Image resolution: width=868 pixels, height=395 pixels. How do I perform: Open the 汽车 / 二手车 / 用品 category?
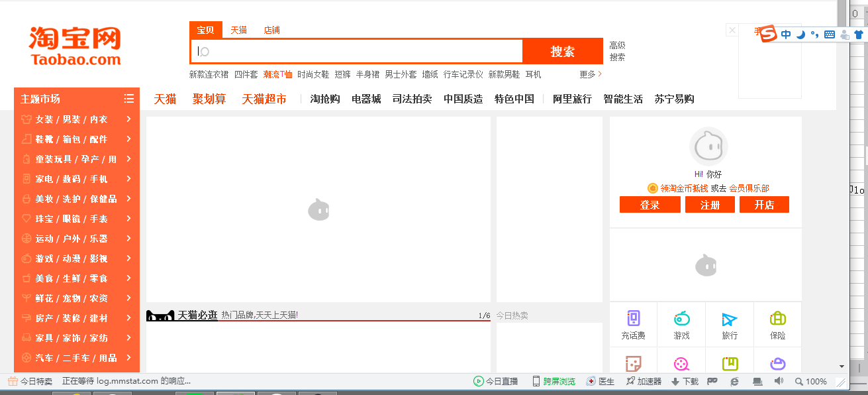[77, 358]
